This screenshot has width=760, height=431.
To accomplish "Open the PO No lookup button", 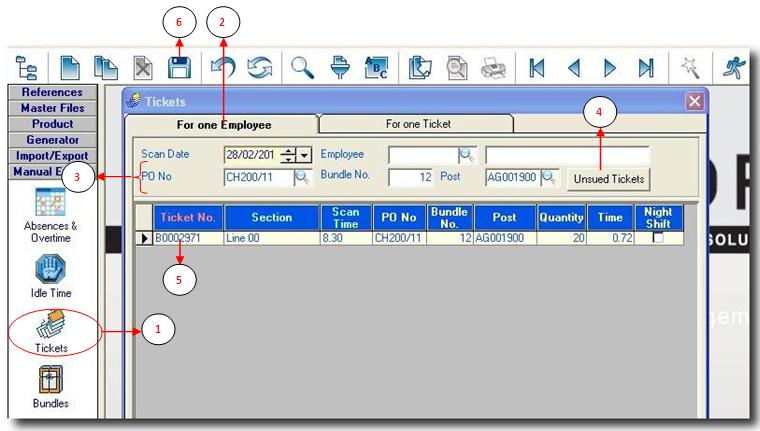I will pos(302,178).
